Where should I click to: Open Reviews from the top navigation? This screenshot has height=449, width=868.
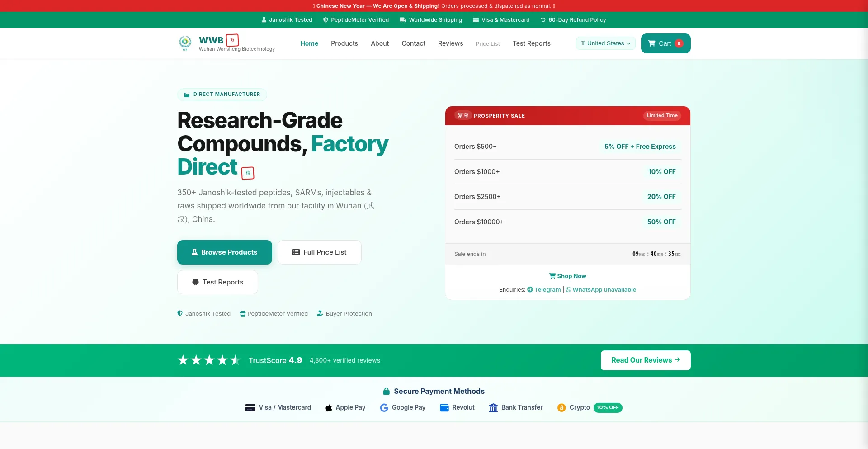(x=451, y=43)
